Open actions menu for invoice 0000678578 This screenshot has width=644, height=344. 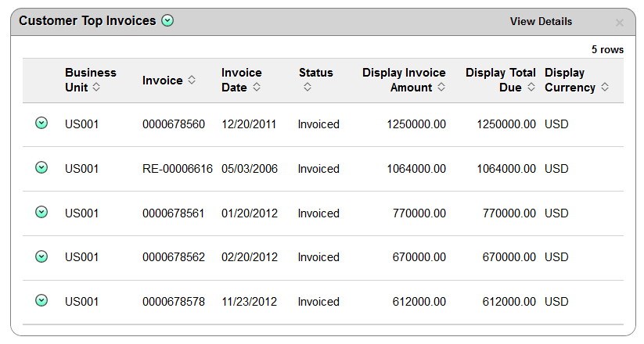pos(41,300)
